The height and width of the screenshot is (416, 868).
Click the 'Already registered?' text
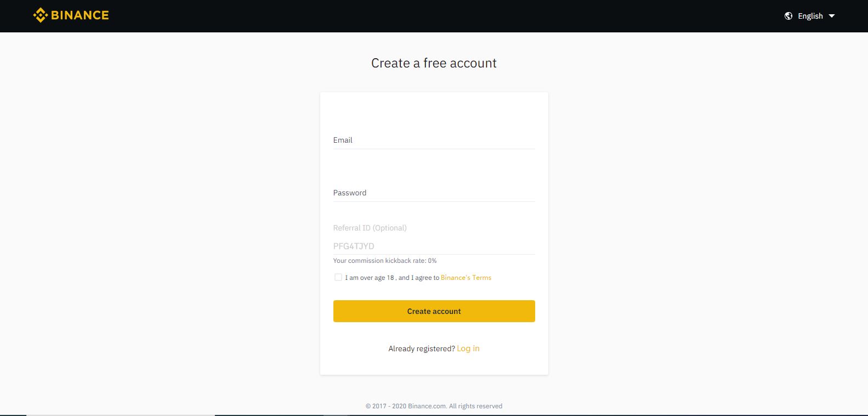(x=422, y=348)
